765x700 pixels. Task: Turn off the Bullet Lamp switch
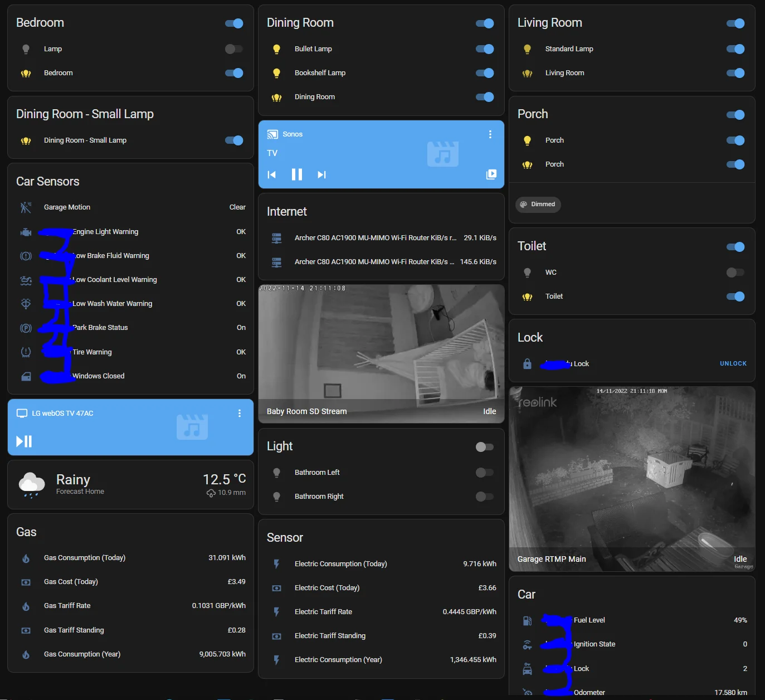tap(485, 49)
